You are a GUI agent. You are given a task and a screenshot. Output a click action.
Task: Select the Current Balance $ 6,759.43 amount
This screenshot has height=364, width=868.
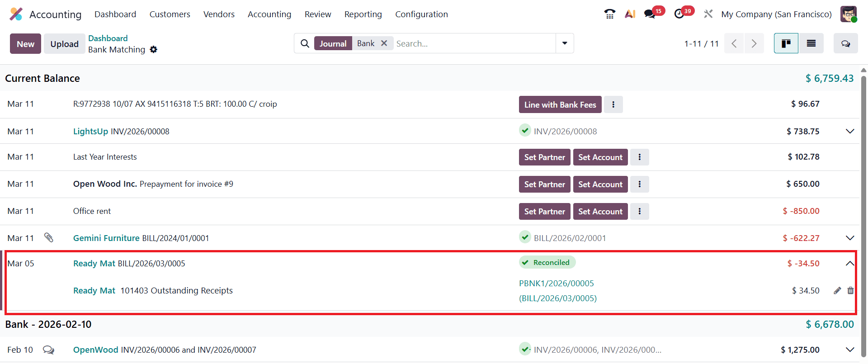[830, 78]
